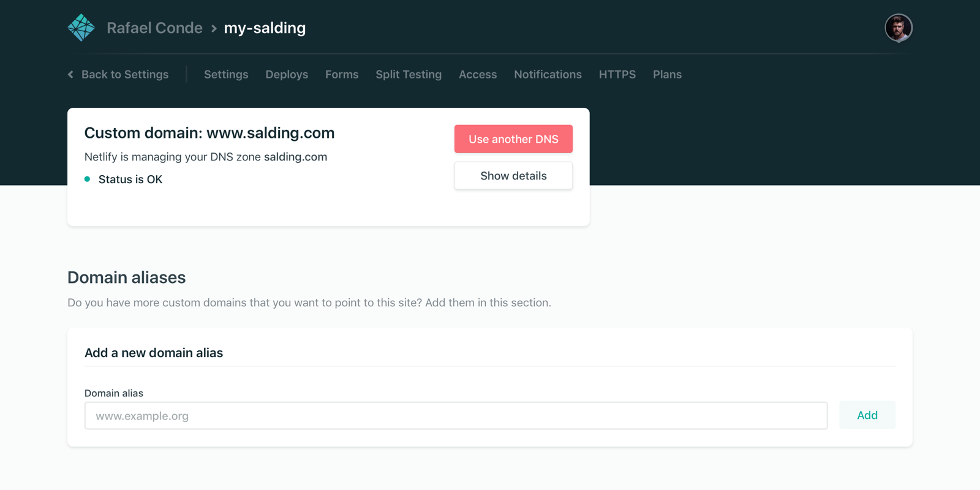Select the Rafael Conde breadcrumb

[x=154, y=28]
